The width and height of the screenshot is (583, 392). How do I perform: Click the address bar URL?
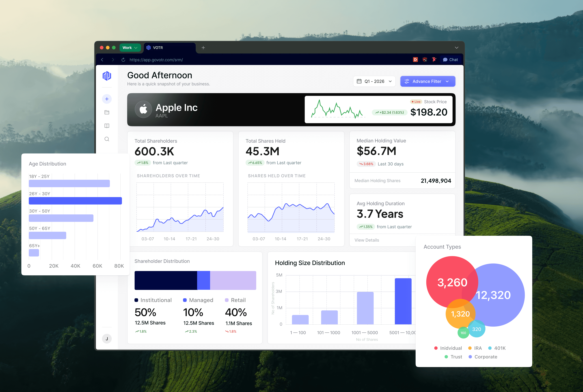156,60
